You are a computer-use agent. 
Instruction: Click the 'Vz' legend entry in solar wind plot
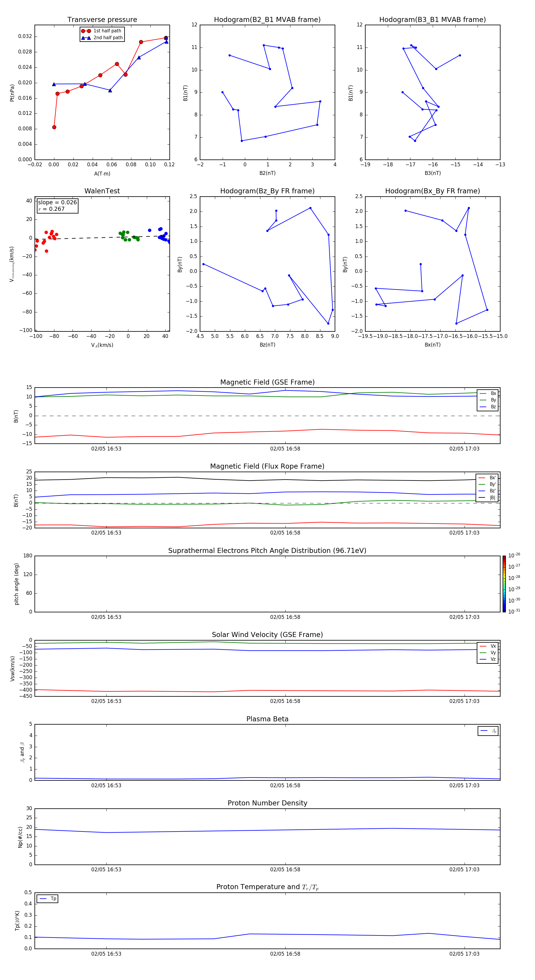pos(488,659)
